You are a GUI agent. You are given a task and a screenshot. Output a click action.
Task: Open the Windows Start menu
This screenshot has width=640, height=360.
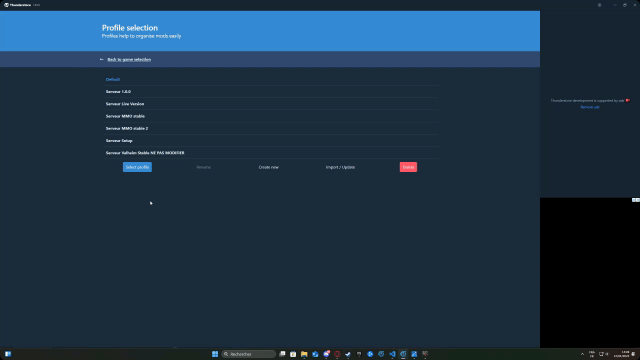pyautogui.click(x=215, y=354)
